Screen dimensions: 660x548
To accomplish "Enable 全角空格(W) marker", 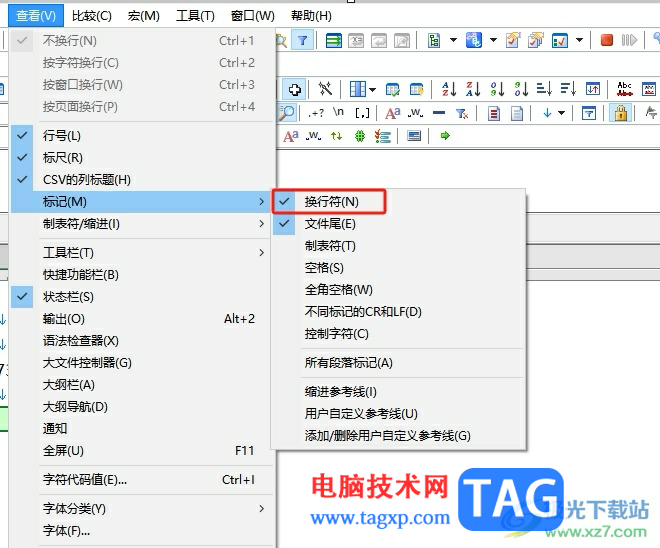I will click(x=398, y=290).
